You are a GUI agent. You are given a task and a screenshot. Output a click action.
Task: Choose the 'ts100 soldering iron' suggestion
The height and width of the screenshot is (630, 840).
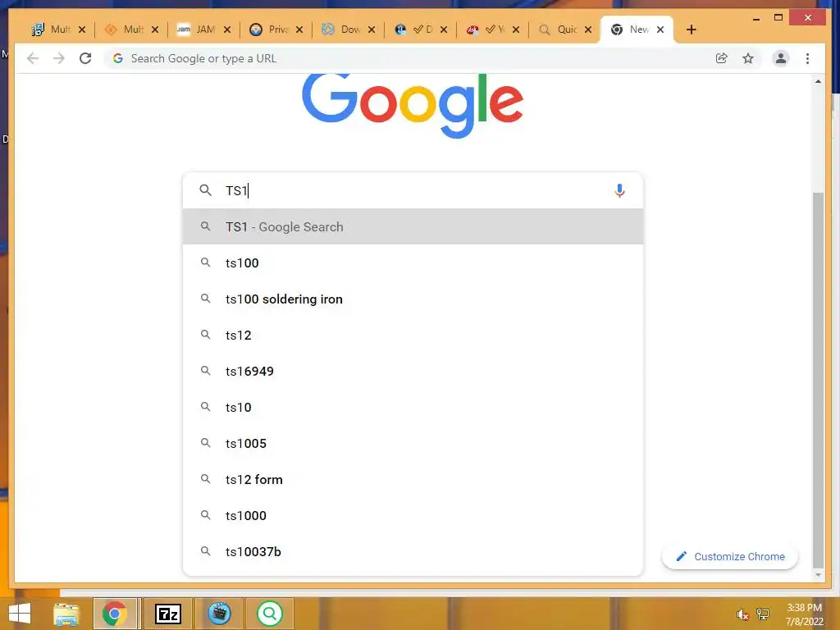click(x=413, y=299)
